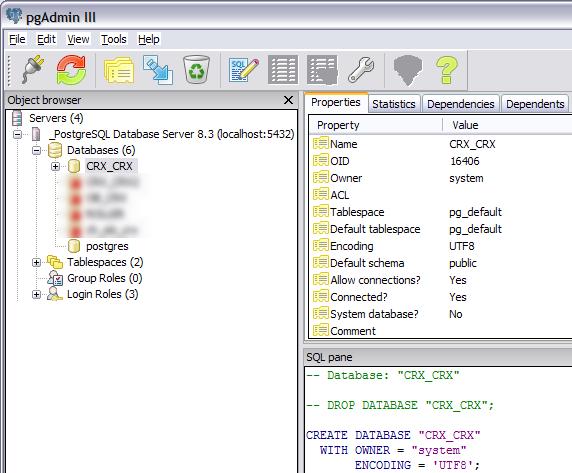Click the Owner value system
The width and height of the screenshot is (572, 473).
pos(466,178)
